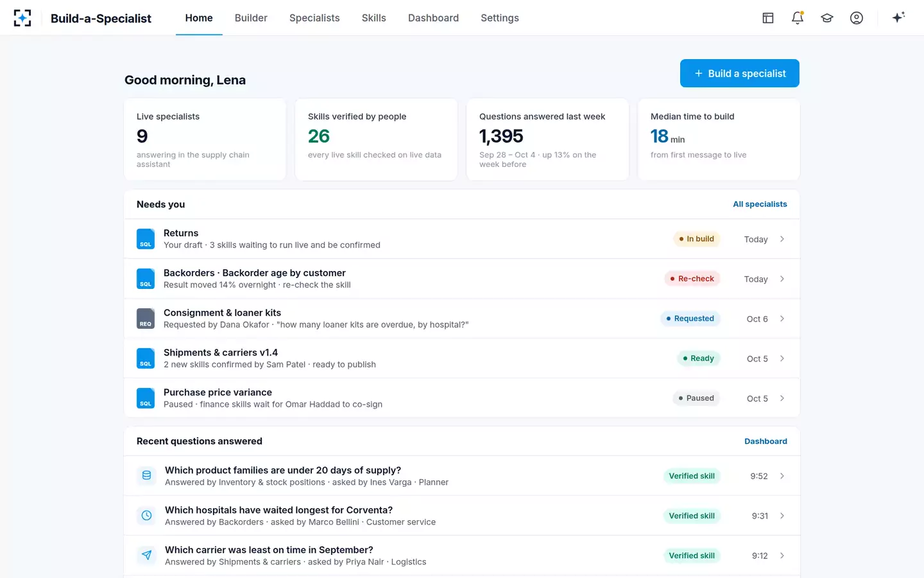This screenshot has width=924, height=578.
Task: Expand the Shipments & carriers v1.4 chevron
Action: point(782,358)
